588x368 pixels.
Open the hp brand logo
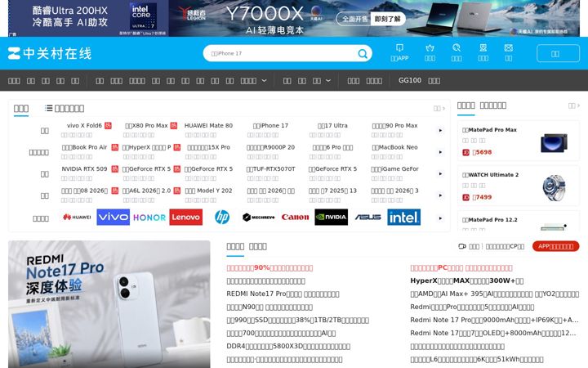(x=222, y=217)
